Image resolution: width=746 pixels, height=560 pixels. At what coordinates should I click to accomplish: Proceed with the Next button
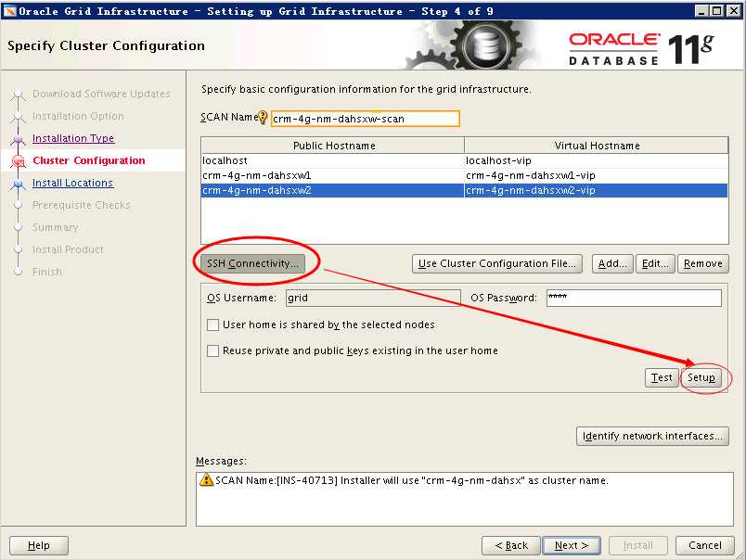(x=572, y=545)
